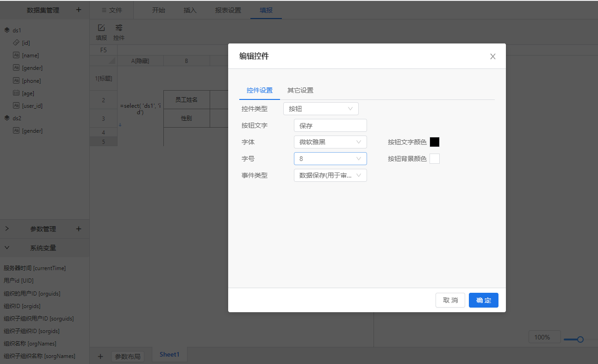
Task: Pick the 按钮文字颜色 black swatch
Action: click(435, 142)
